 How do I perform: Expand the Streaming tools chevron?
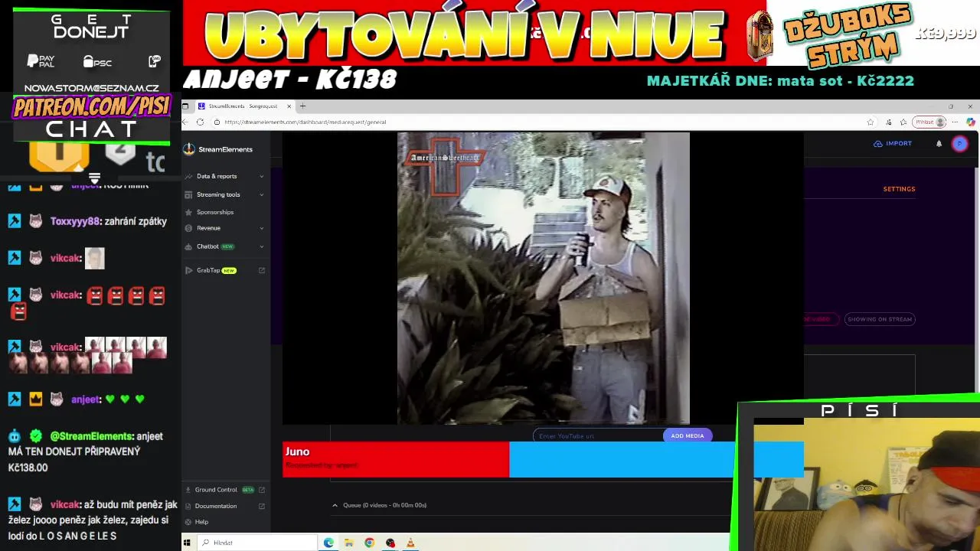click(261, 194)
